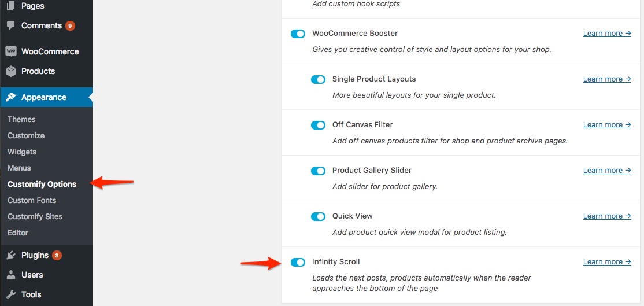Toggle the Infinity Scroll switch
The height and width of the screenshot is (306, 644).
[x=298, y=262]
